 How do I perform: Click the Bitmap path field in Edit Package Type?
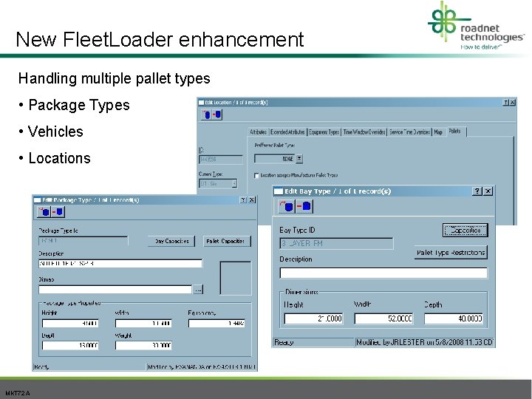[x=115, y=290]
